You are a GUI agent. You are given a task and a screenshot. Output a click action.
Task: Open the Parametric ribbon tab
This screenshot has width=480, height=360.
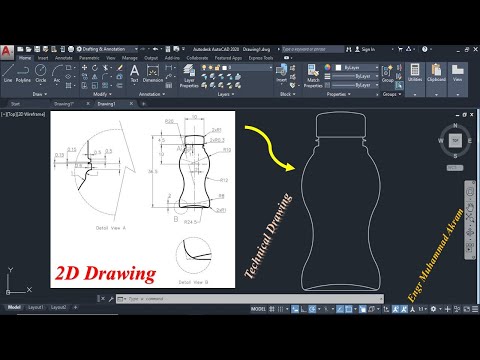(89, 58)
